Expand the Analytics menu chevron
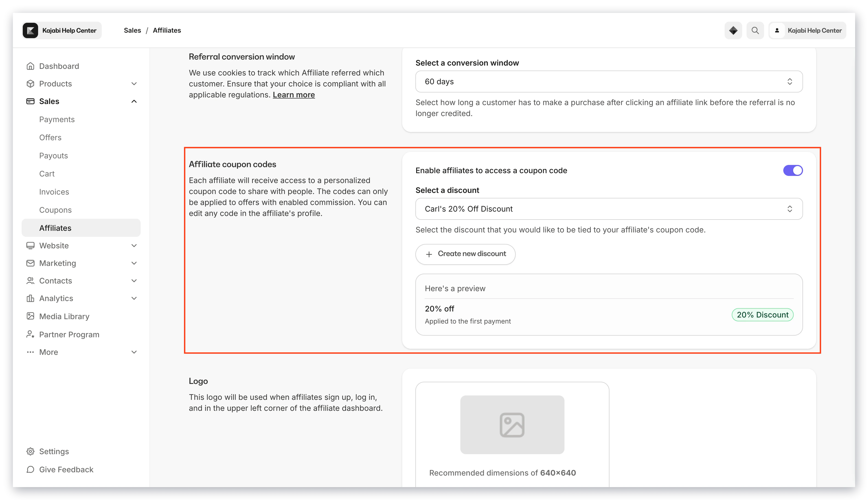868x500 pixels. tap(134, 298)
